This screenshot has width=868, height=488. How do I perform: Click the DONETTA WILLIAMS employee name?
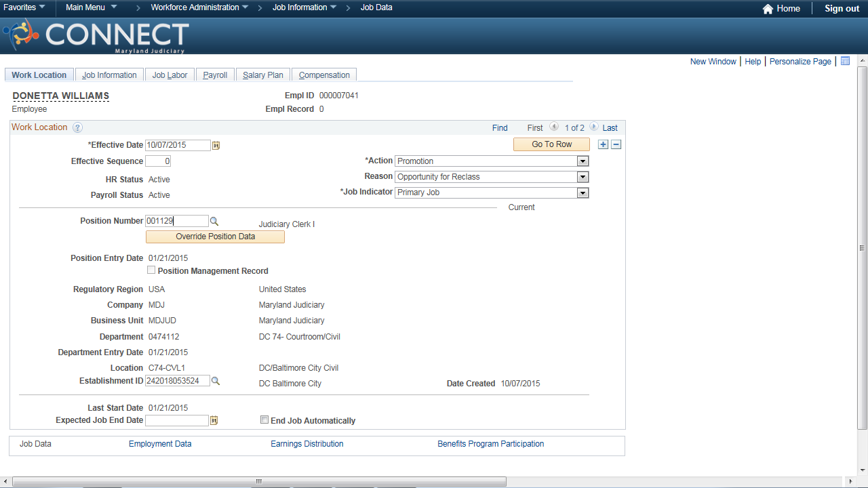pyautogui.click(x=61, y=96)
